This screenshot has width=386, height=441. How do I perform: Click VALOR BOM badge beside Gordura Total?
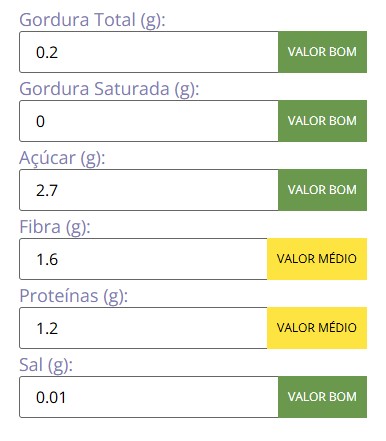coord(322,52)
